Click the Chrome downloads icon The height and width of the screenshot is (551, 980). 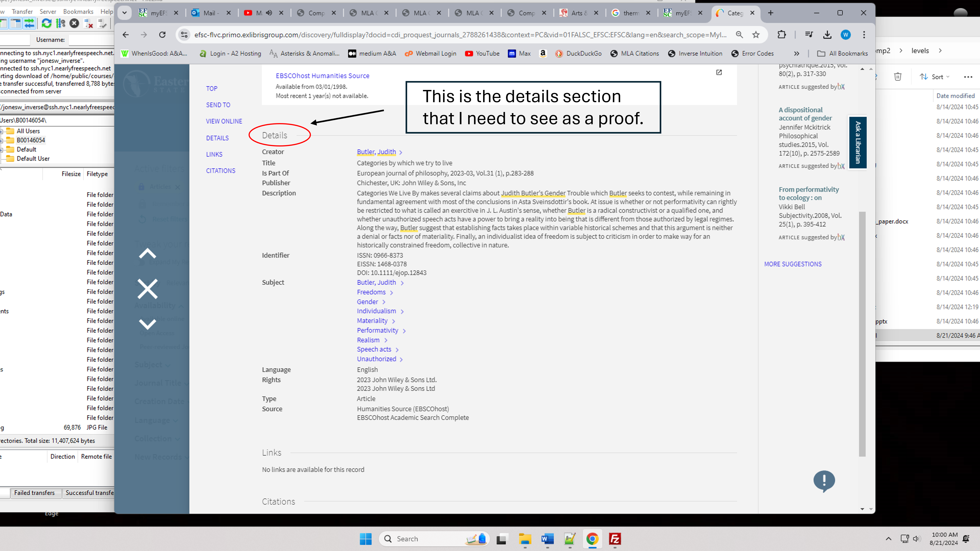pos(827,35)
